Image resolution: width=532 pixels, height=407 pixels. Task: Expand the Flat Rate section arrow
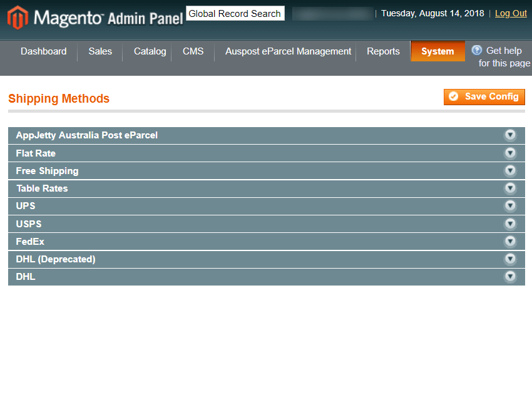tap(510, 153)
